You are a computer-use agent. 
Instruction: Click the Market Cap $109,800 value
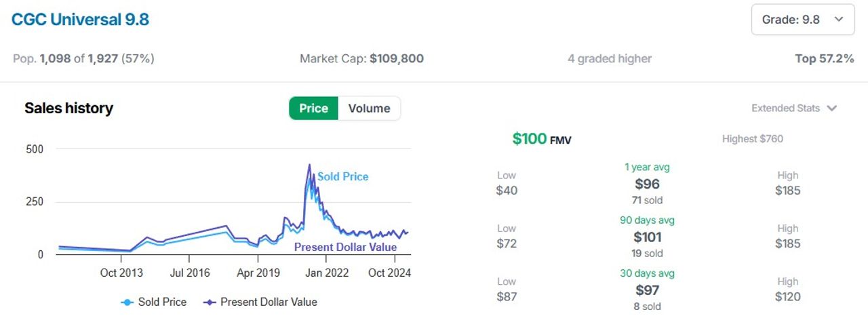coord(397,59)
